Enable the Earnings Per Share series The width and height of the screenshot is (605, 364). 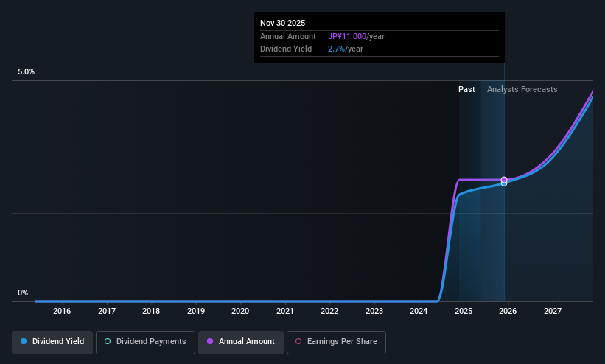(336, 342)
